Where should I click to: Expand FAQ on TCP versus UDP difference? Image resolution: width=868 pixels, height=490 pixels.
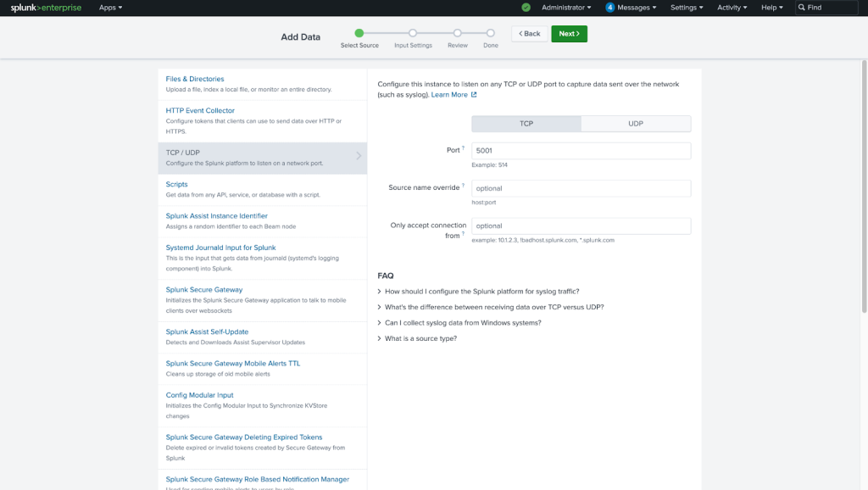click(491, 307)
